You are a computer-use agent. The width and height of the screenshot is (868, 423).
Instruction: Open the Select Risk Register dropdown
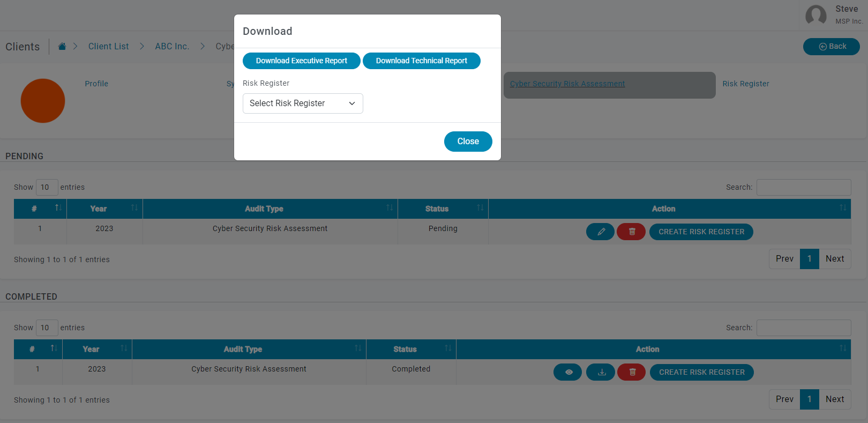click(303, 103)
